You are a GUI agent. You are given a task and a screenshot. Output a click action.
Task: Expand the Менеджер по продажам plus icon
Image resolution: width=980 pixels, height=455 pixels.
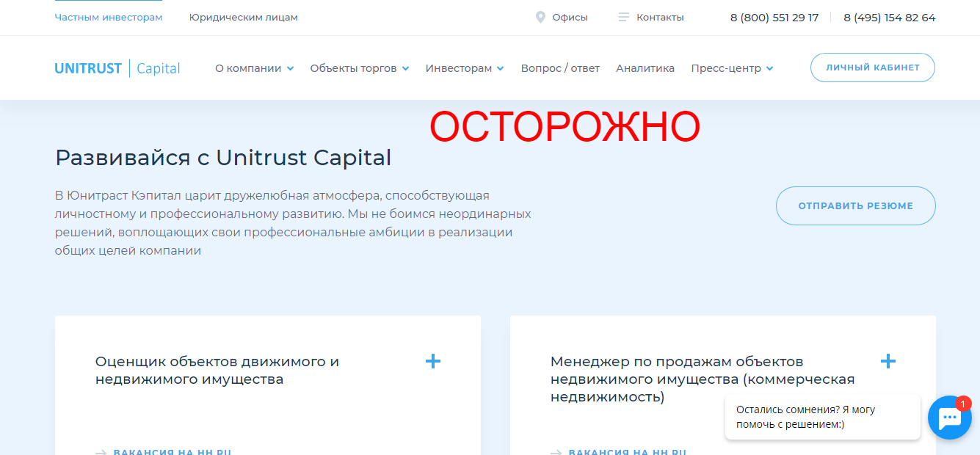pyautogui.click(x=888, y=361)
